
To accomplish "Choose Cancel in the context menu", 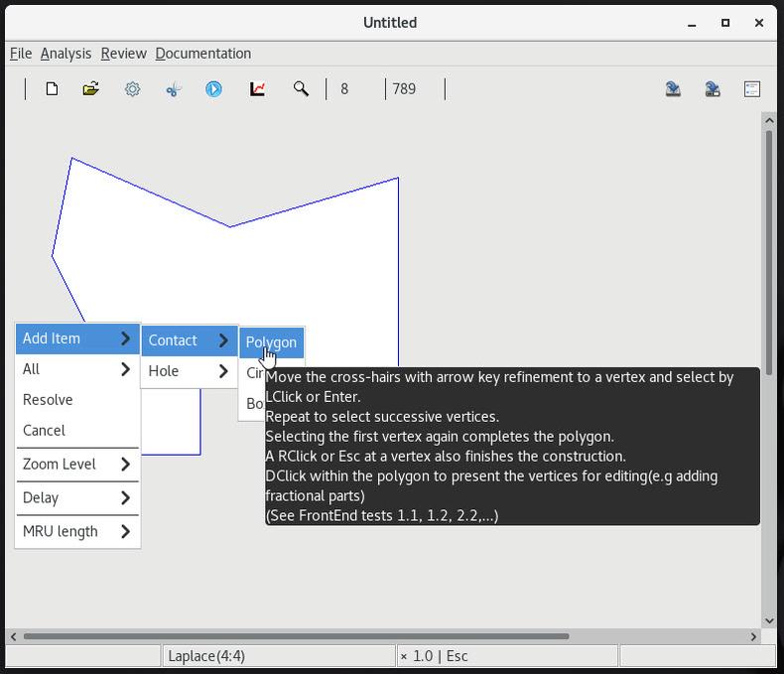I will tap(44, 431).
